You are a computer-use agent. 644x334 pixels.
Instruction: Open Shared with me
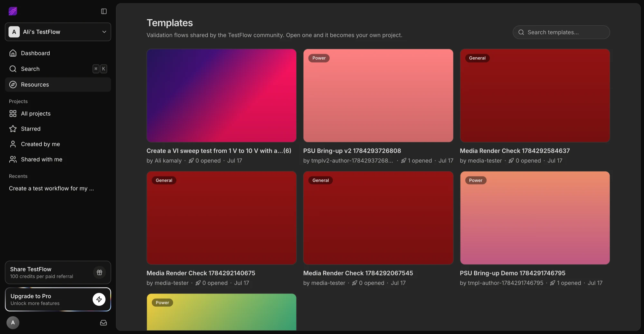click(x=58, y=159)
